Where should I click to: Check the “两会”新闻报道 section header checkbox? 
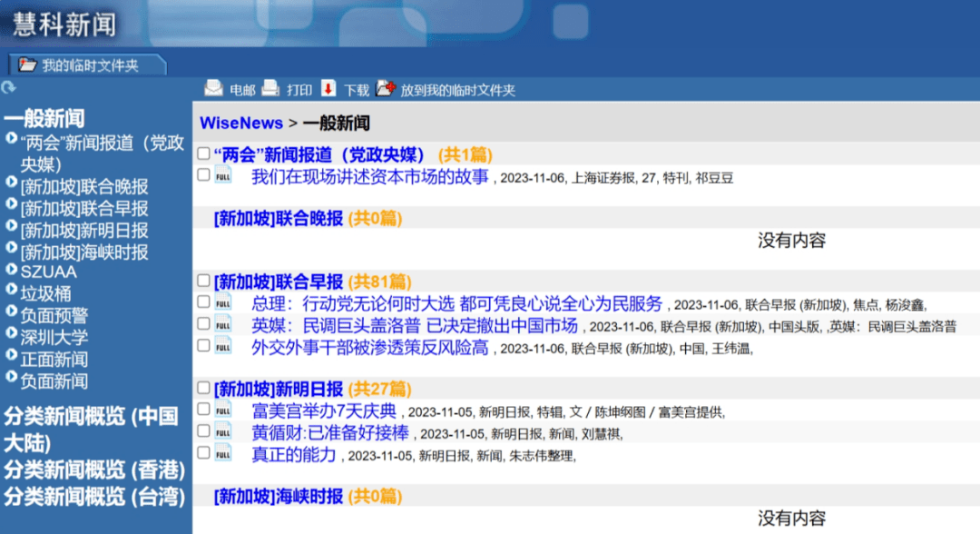[204, 153]
